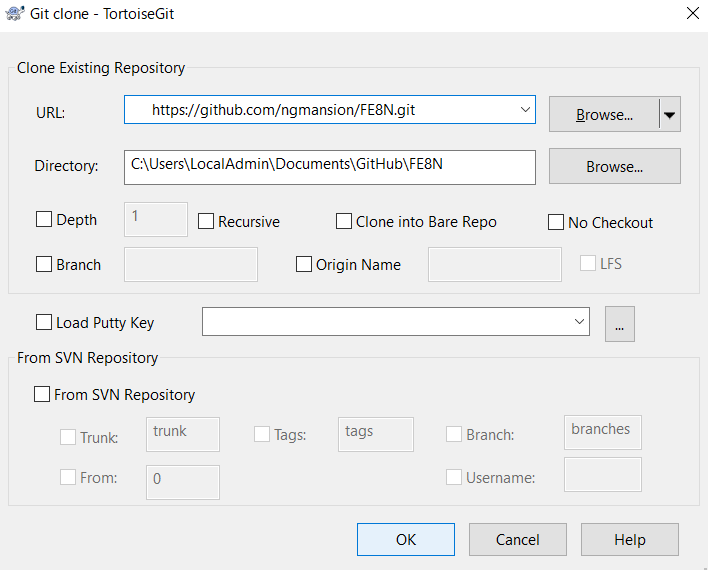This screenshot has width=708, height=570.
Task: Confirm clone with the OK button
Action: pyautogui.click(x=405, y=539)
